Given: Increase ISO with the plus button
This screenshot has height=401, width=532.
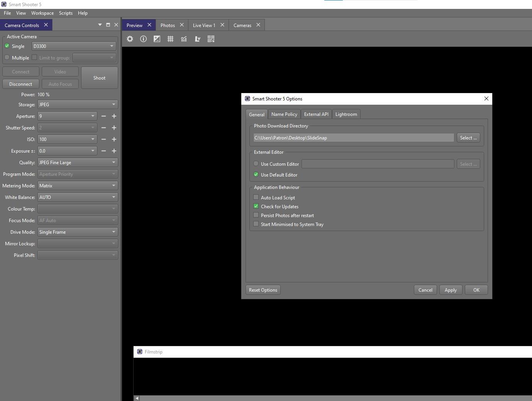Looking at the screenshot, I should pos(114,139).
